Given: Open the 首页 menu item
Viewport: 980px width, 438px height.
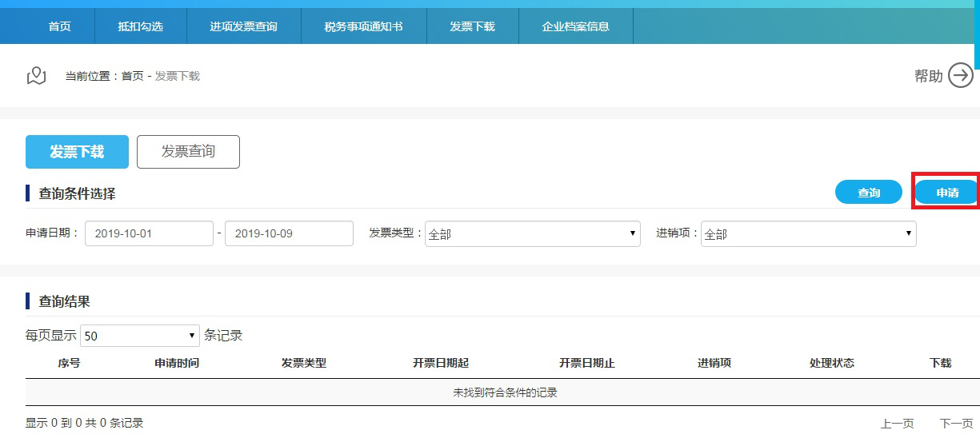Looking at the screenshot, I should coord(59,26).
